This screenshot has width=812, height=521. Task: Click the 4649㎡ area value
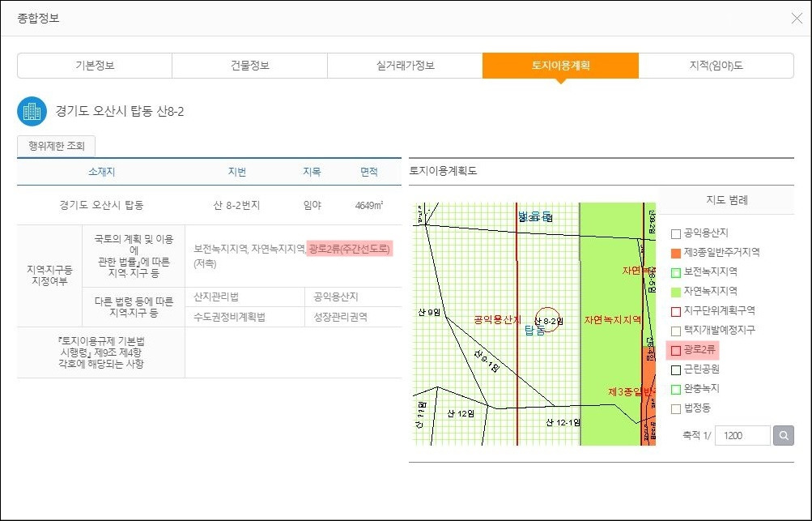[369, 205]
